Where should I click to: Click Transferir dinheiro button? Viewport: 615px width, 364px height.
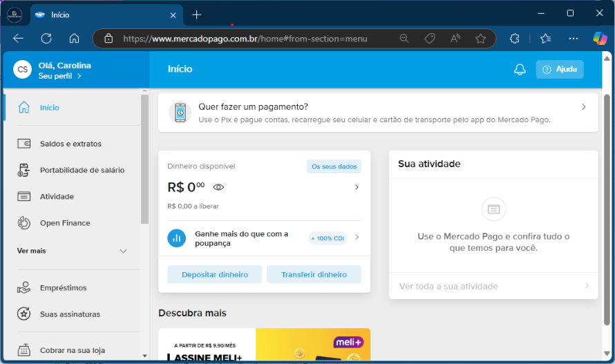pyautogui.click(x=314, y=275)
